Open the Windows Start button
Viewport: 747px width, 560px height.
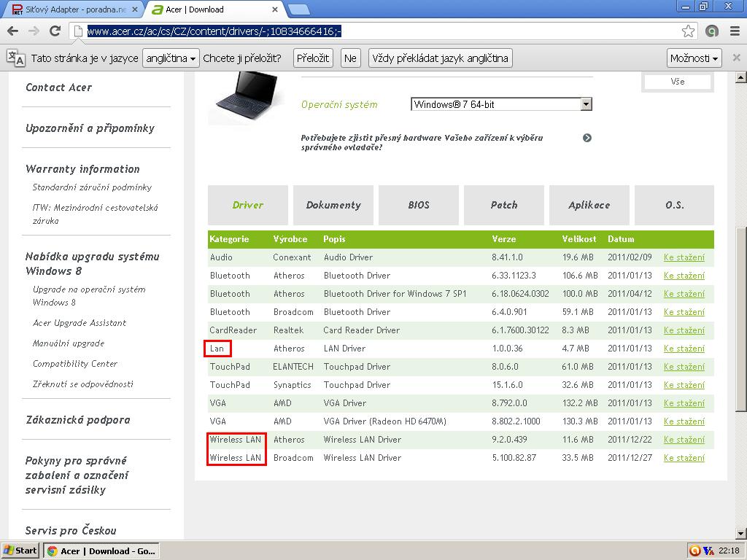click(20, 551)
